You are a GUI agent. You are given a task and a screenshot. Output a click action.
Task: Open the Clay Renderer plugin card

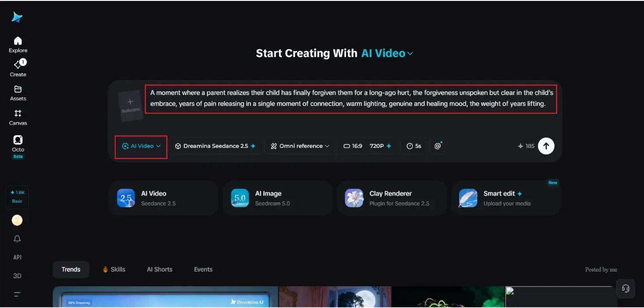click(392, 198)
